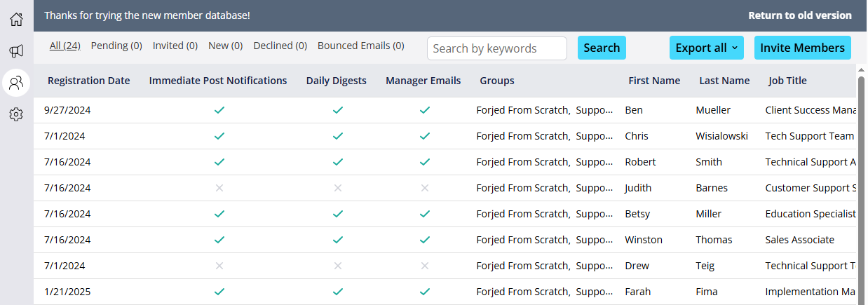Select the members people icon in the sidebar

pos(16,83)
